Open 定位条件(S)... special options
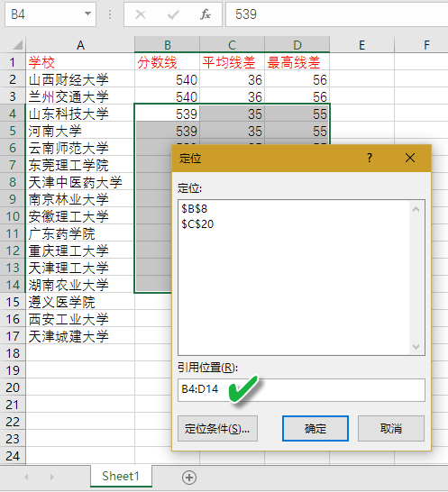448x492 pixels. 217,428
